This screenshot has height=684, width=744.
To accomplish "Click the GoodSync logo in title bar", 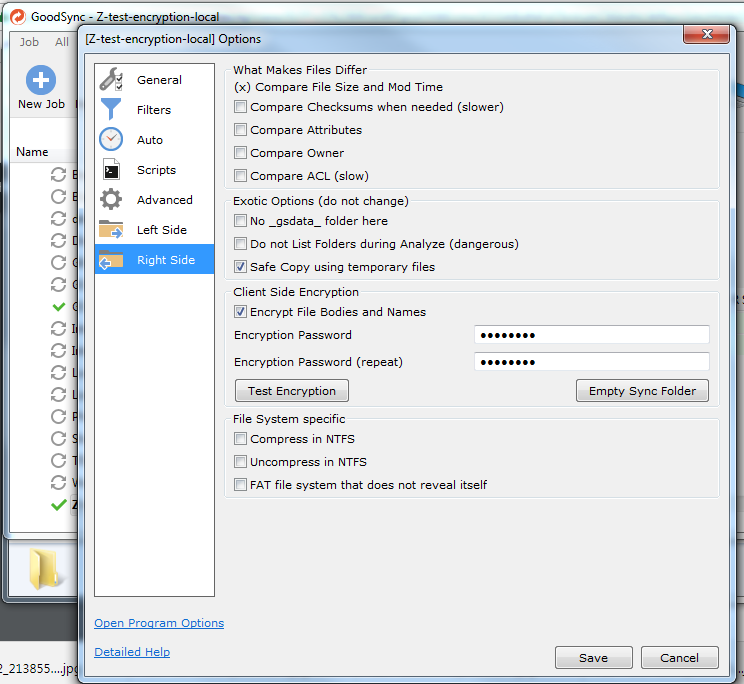I will [18, 17].
